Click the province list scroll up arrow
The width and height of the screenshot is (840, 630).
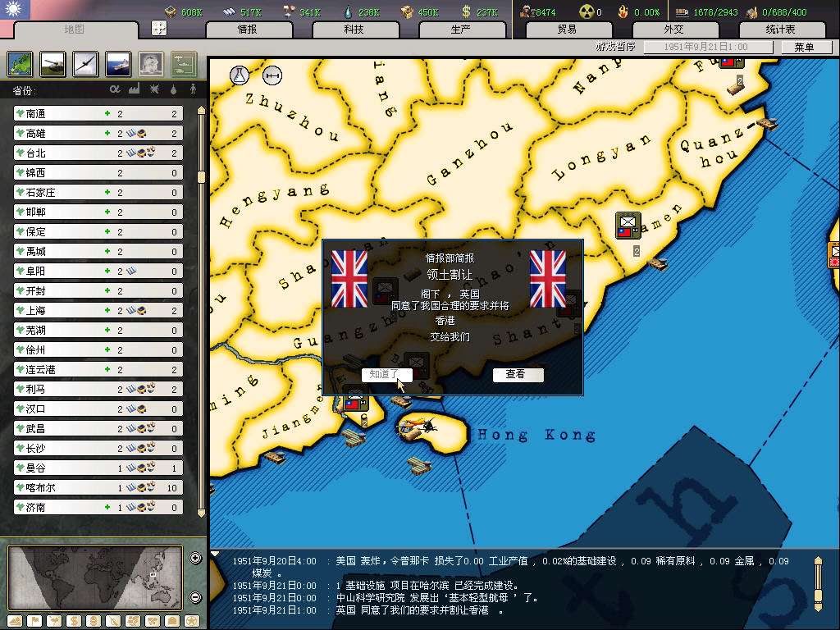202,111
